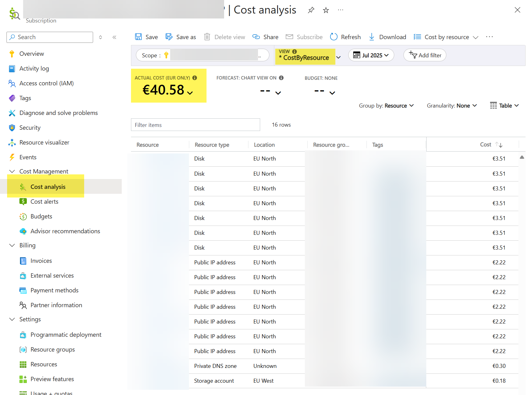Viewport: 532px width, 395px height.
Task: Click the expand/collapse all up-down arrows
Action: [x=100, y=37]
